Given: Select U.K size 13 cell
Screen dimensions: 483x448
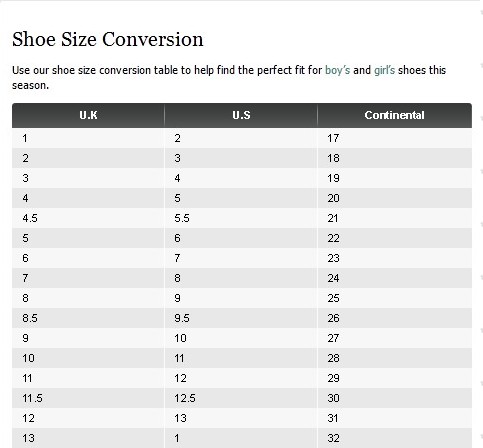Looking at the screenshot, I should [x=88, y=438].
